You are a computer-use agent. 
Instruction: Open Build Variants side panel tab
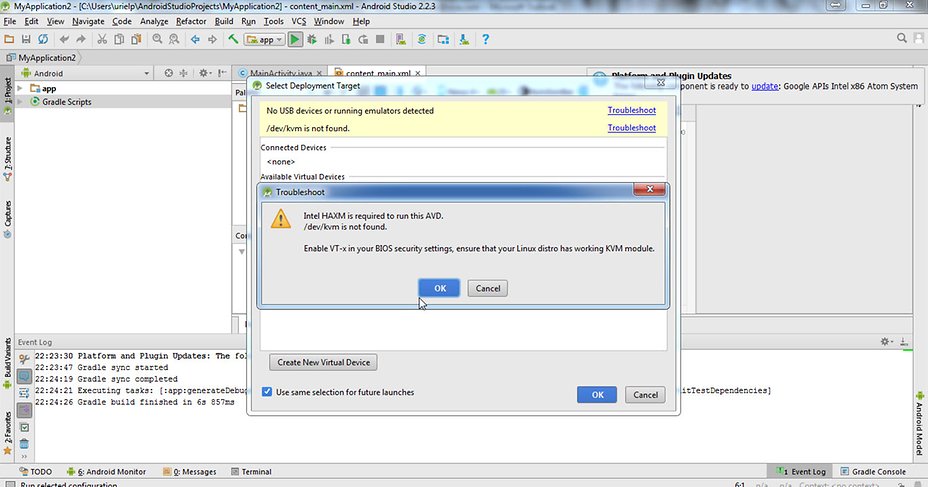pos(7,363)
